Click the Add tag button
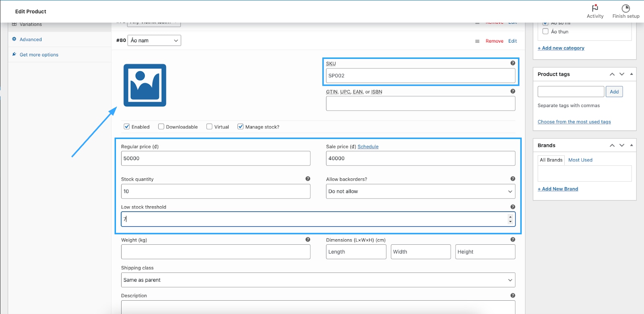The image size is (644, 314). pyautogui.click(x=614, y=92)
